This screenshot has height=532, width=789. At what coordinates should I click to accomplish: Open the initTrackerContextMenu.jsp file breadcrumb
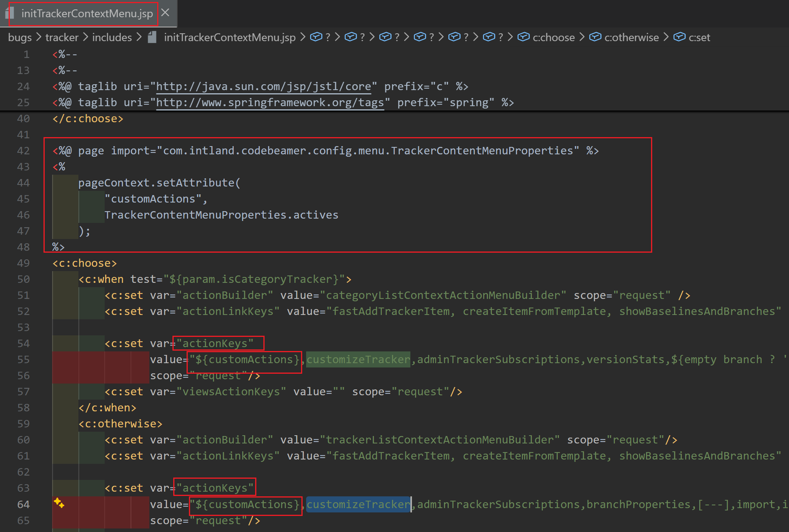(x=230, y=38)
